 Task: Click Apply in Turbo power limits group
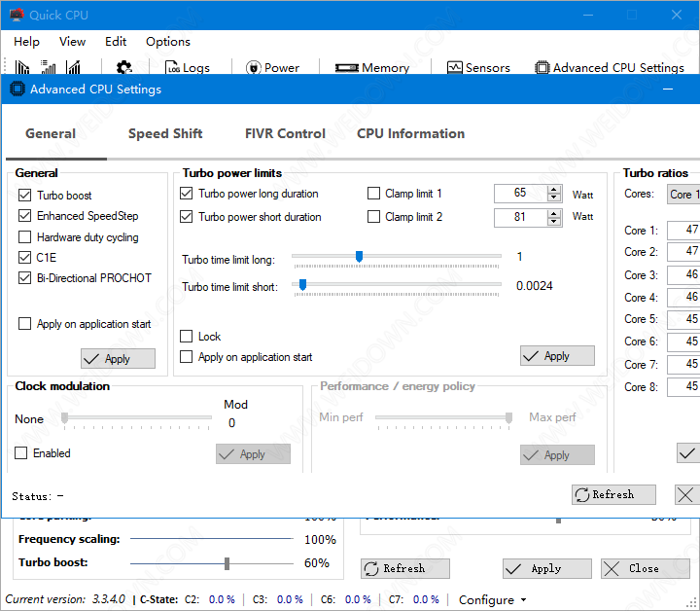tap(557, 356)
